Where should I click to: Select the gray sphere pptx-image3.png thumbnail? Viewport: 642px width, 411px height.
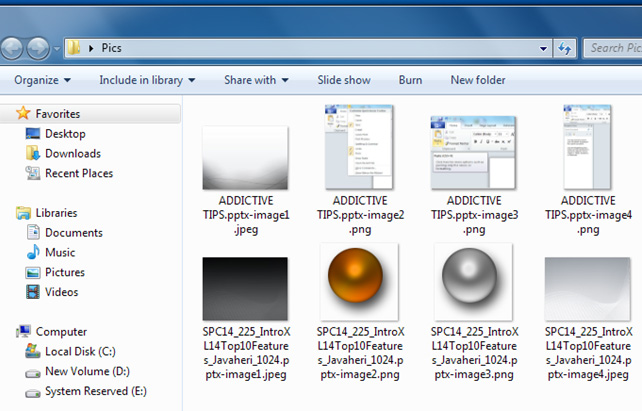click(473, 282)
